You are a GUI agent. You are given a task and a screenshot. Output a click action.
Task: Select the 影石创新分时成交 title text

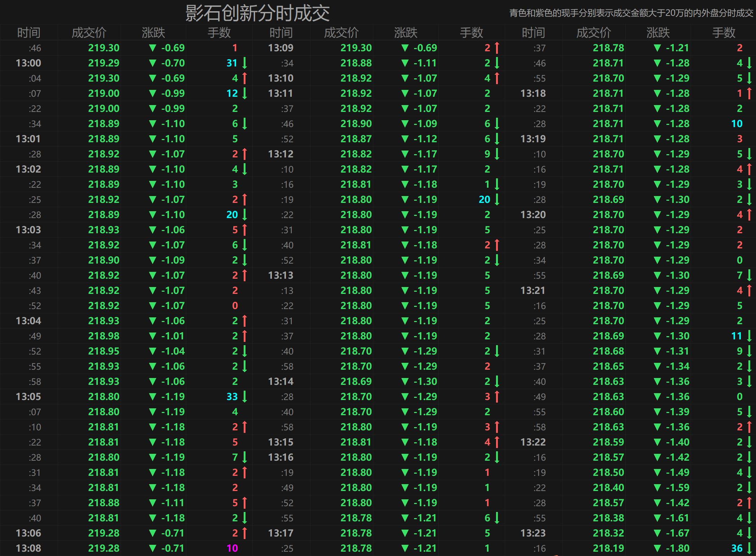tap(257, 13)
